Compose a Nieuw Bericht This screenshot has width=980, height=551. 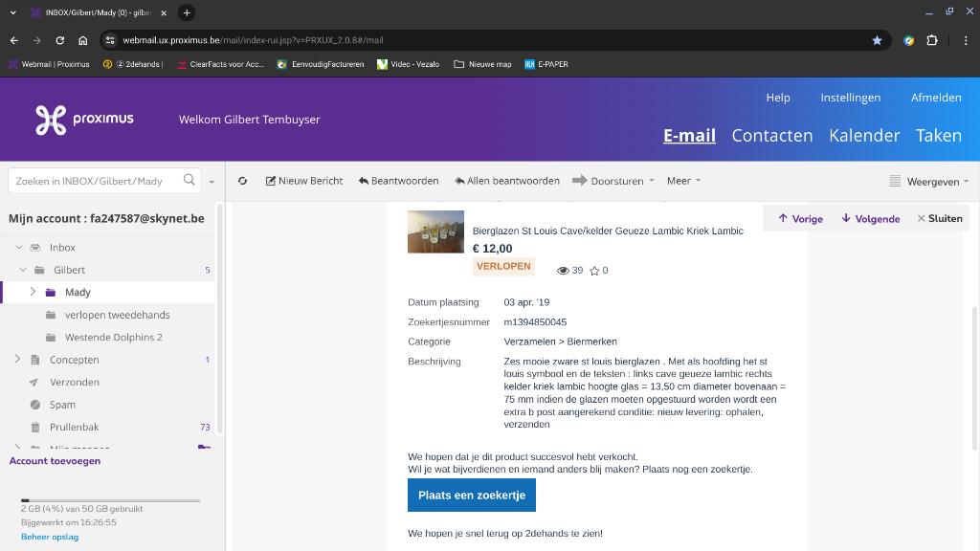(304, 181)
